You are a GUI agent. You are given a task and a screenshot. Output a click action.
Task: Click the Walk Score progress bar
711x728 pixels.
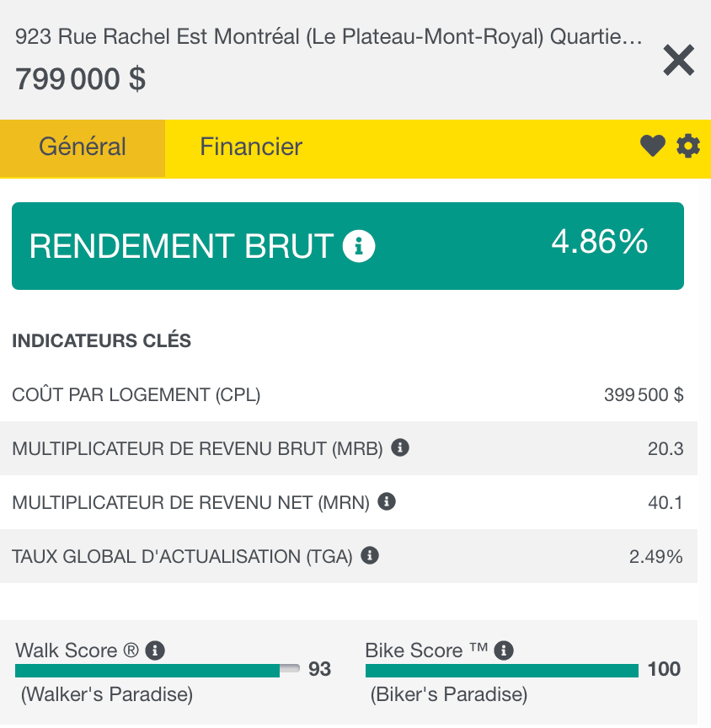tap(157, 671)
